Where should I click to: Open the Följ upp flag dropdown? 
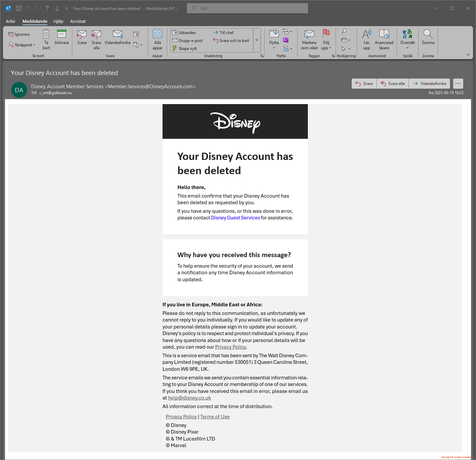pyautogui.click(x=326, y=48)
